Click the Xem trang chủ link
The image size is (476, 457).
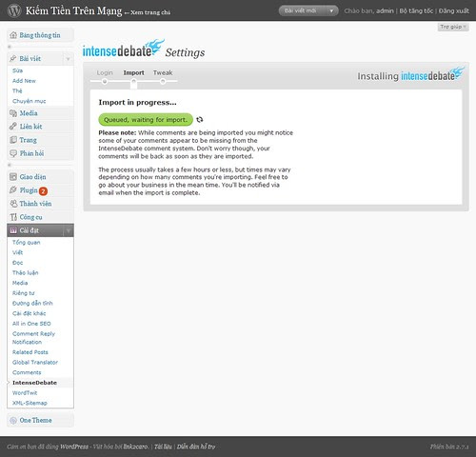point(150,12)
